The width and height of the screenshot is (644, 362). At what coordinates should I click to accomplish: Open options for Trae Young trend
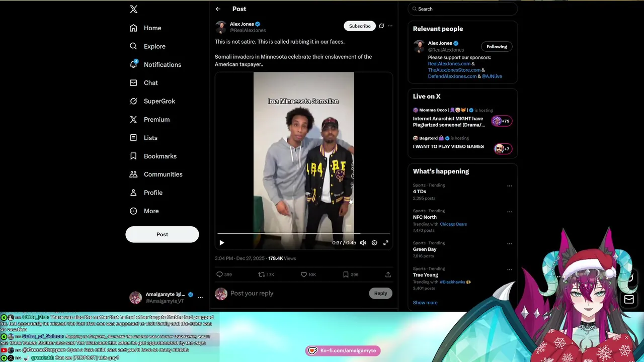coord(509,269)
